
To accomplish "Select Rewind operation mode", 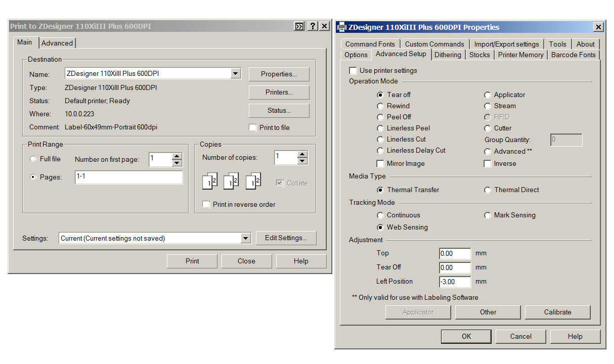I will coord(380,106).
